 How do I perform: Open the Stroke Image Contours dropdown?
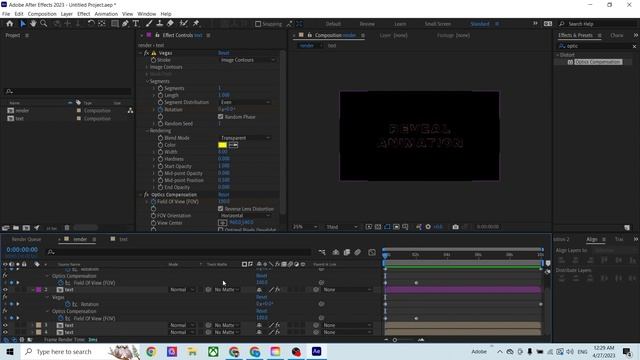click(247, 60)
